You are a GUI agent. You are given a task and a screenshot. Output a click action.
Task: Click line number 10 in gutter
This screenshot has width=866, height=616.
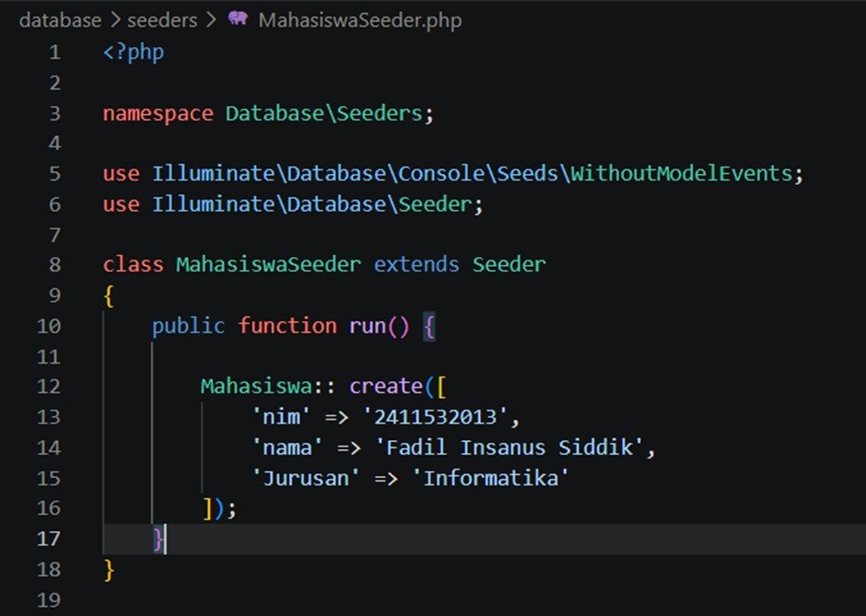tap(49, 326)
